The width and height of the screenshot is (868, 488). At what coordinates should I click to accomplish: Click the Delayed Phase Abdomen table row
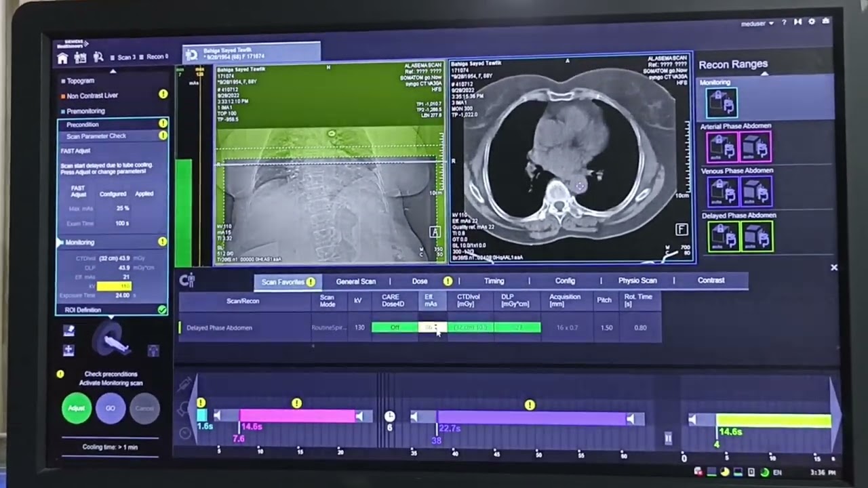pyautogui.click(x=420, y=327)
